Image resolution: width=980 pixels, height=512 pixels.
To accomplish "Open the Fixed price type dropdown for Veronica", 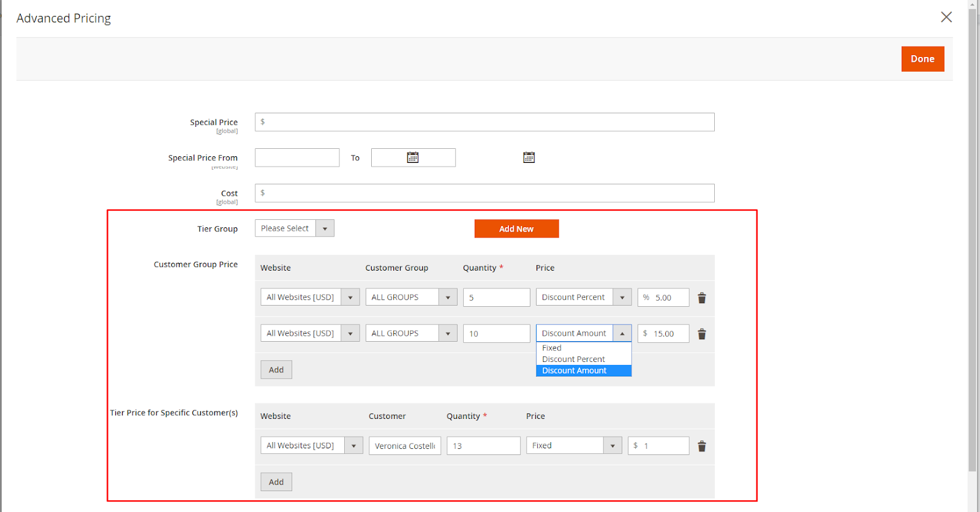I will point(574,445).
